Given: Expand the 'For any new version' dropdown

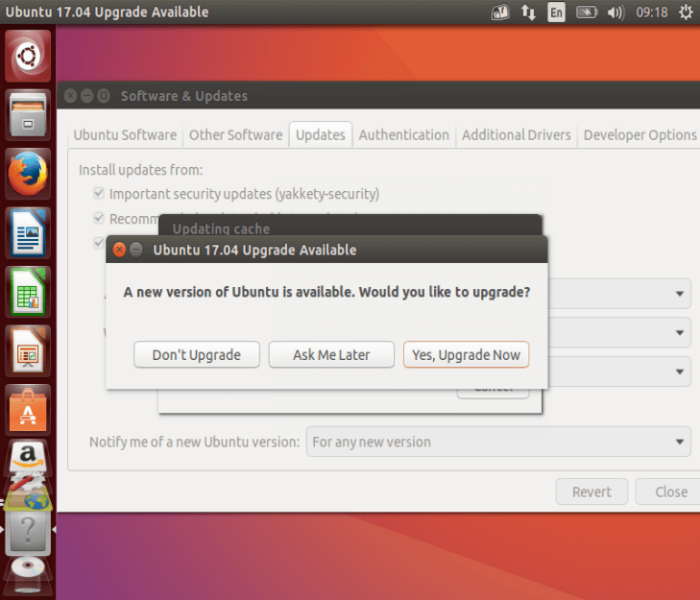Looking at the screenshot, I should click(498, 442).
